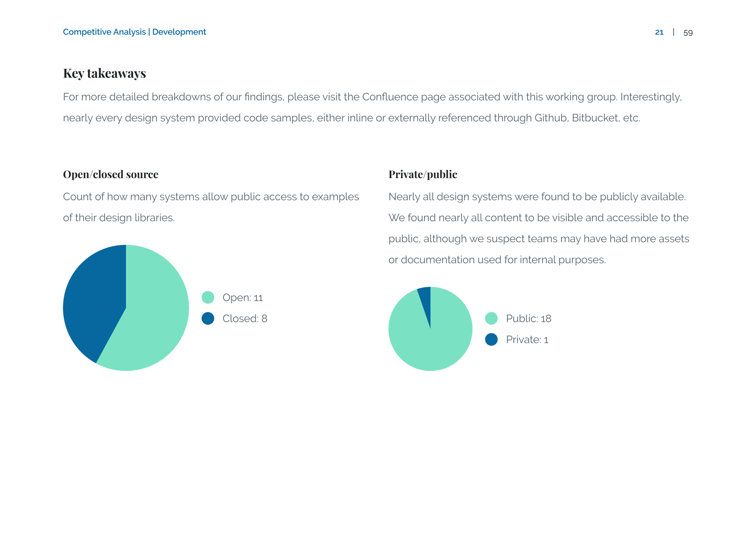Click the Private/public subheading
This screenshot has height=538, width=756.
pos(423,174)
